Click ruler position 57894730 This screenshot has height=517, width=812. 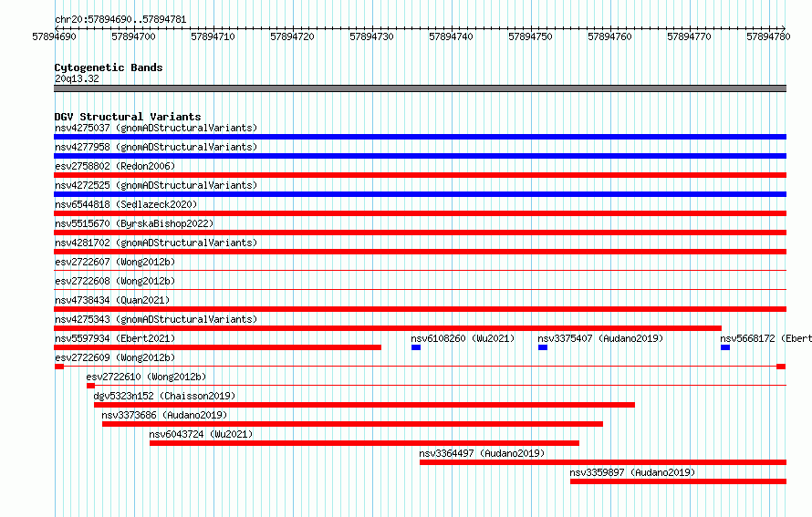(x=372, y=36)
